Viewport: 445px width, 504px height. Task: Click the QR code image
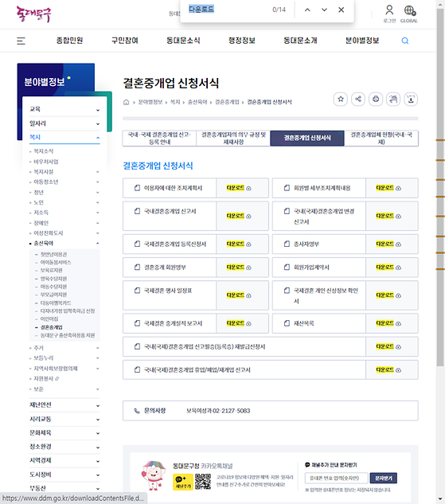pyautogui.click(x=203, y=482)
